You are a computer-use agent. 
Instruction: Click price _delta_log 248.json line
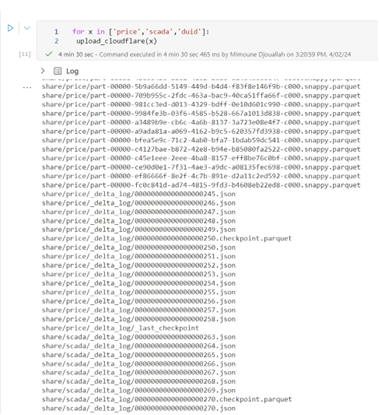(139, 221)
